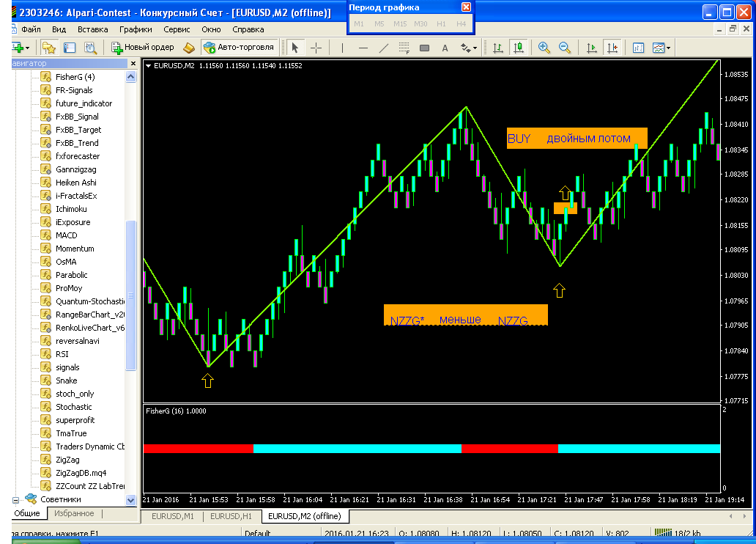The width and height of the screenshot is (756, 544).
Task: Open the Вид menu
Action: point(59,29)
